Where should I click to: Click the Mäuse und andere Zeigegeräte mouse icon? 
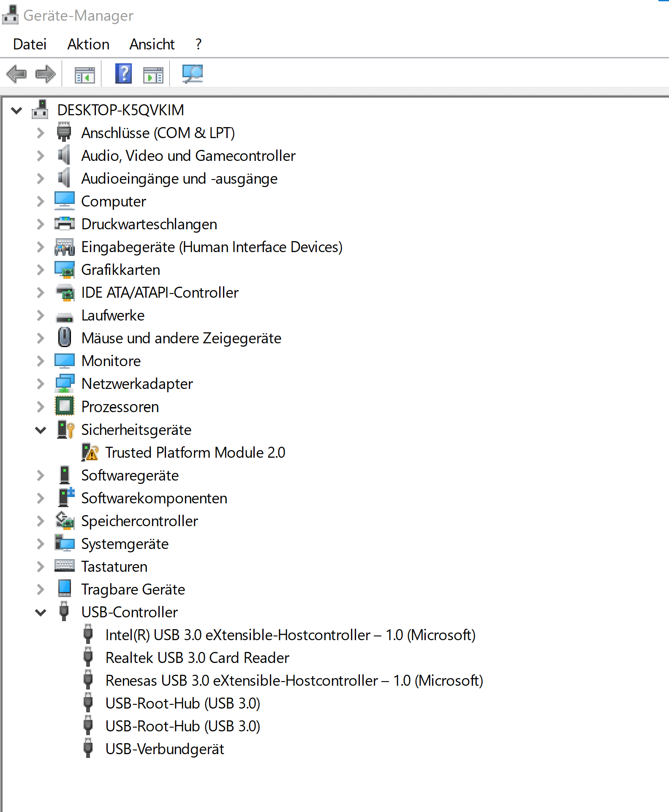point(64,337)
